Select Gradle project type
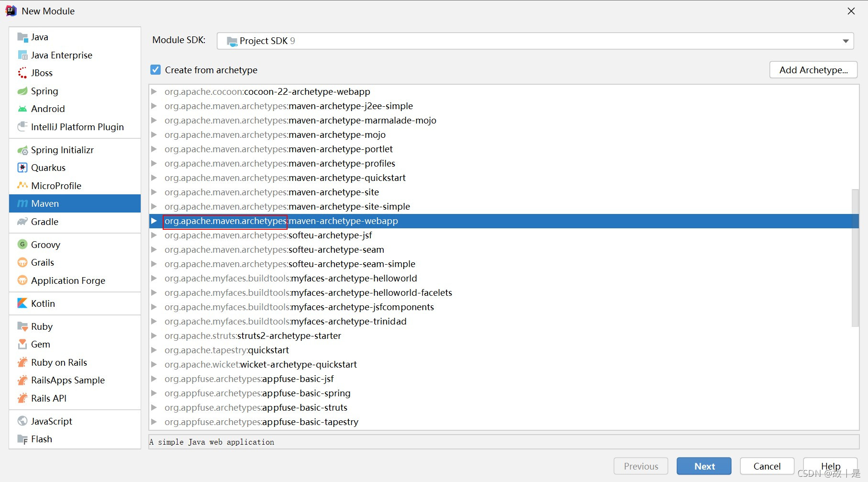Viewport: 868px width, 482px height. [x=75, y=222]
